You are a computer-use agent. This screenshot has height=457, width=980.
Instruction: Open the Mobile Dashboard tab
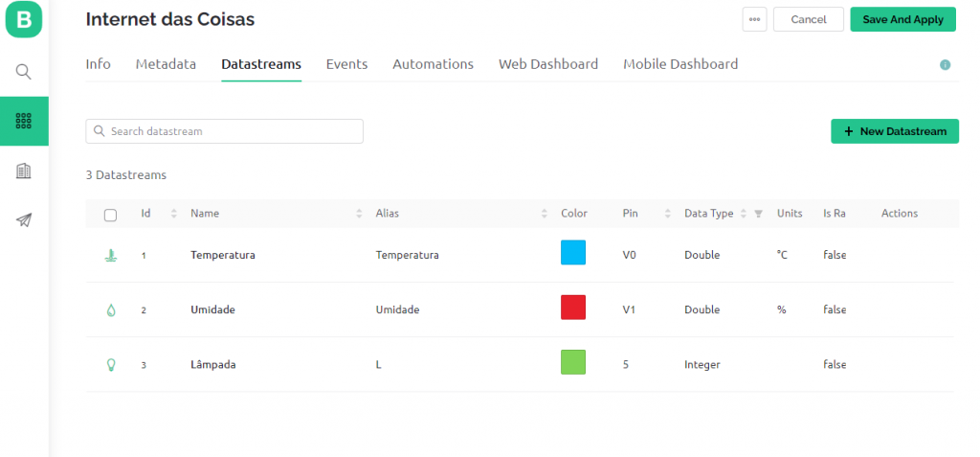(x=680, y=64)
